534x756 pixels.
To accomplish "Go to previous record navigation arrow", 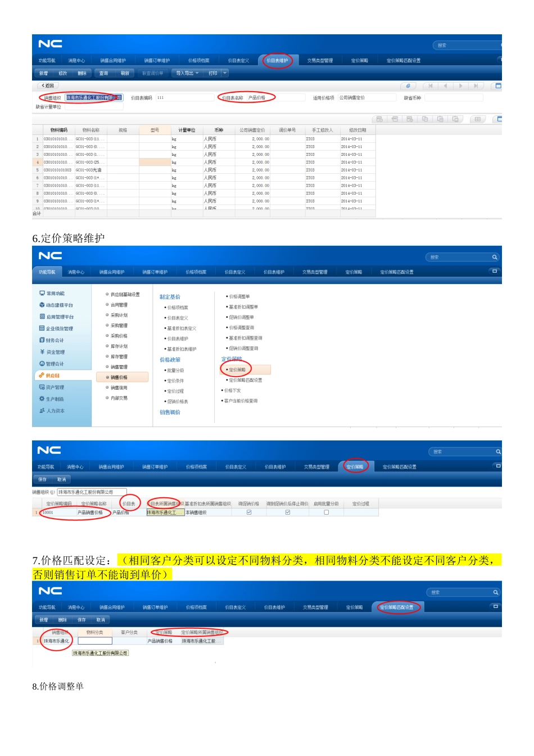I will pos(445,86).
